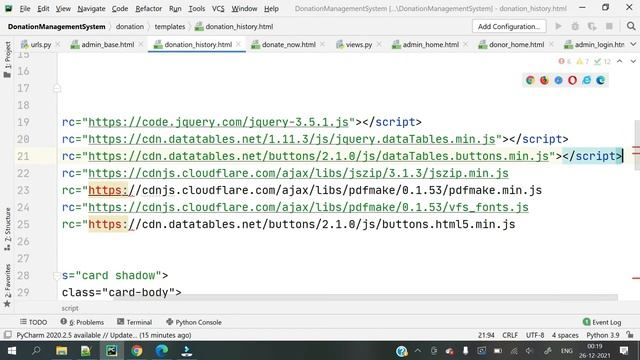The width and height of the screenshot is (640, 360).
Task: Open the Problems tool window
Action: tap(82, 322)
